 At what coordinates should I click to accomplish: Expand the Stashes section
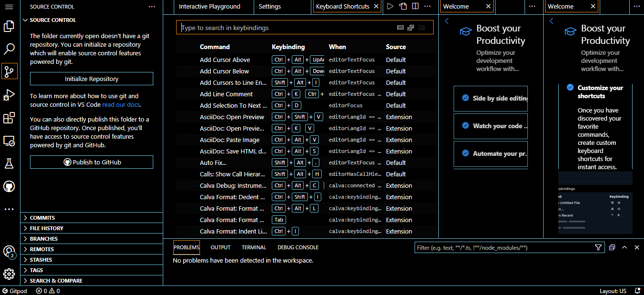coord(91,260)
